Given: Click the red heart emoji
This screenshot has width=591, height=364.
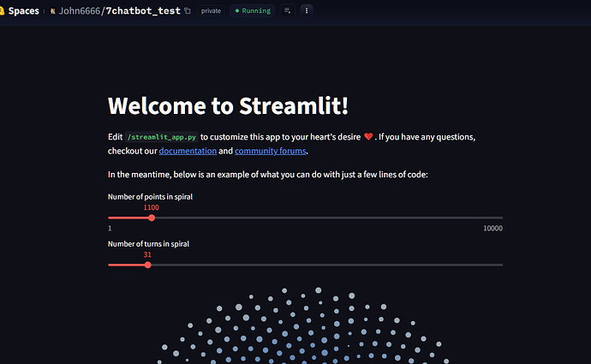Looking at the screenshot, I should point(368,137).
